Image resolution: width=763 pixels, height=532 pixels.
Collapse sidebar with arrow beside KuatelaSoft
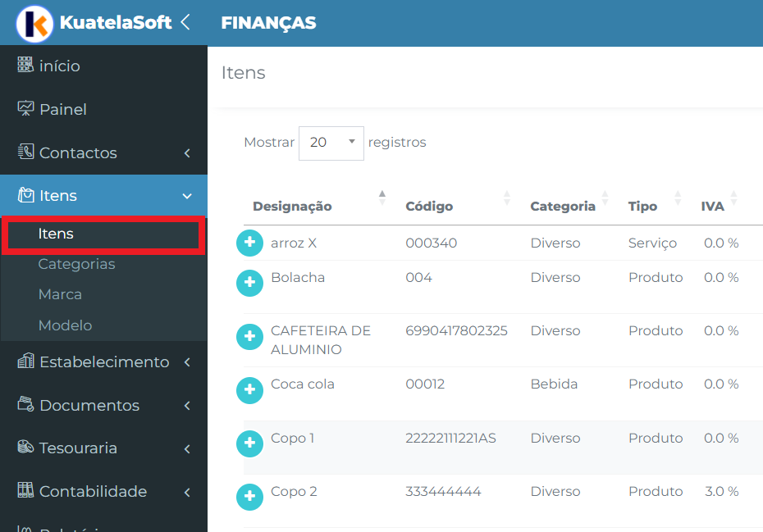tap(185, 22)
